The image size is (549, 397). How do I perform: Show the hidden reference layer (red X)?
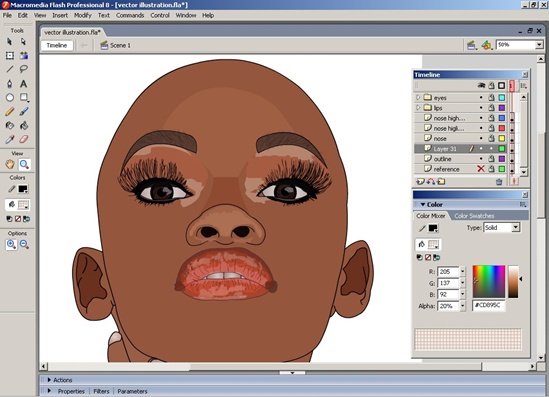point(481,169)
